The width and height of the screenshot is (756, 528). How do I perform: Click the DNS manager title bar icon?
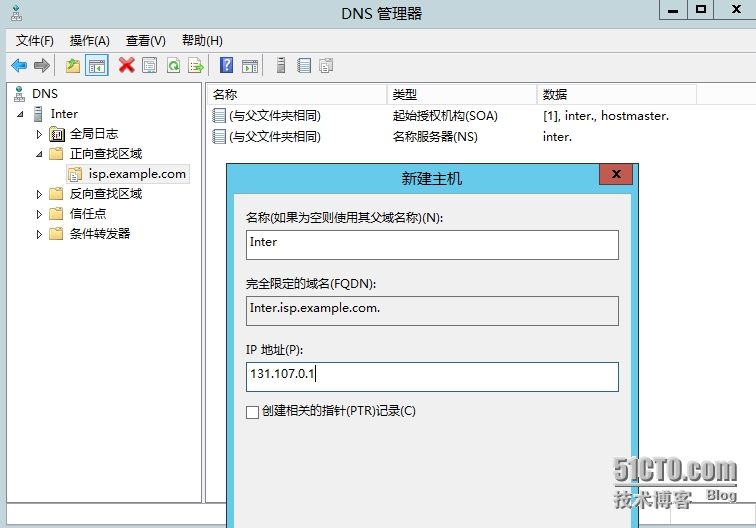(x=16, y=14)
